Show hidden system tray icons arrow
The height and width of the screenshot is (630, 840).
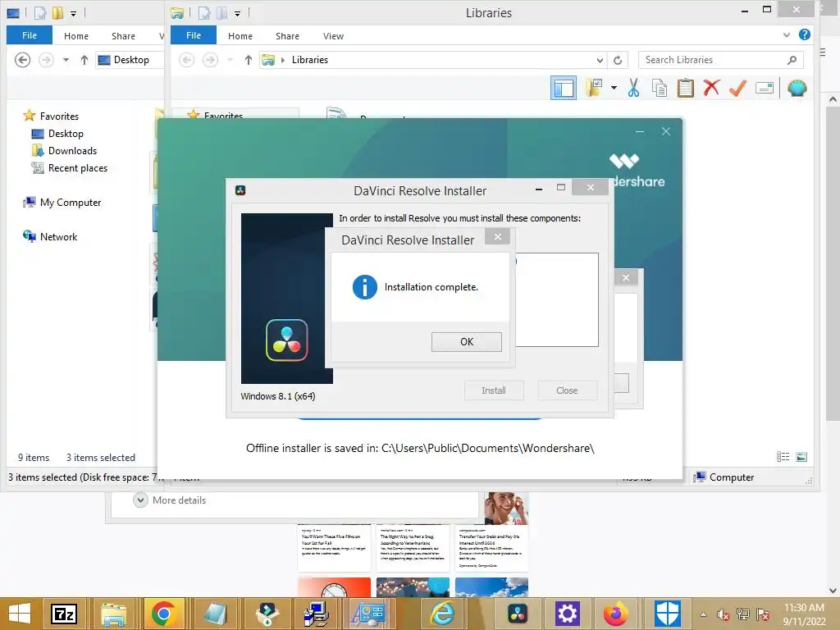pyautogui.click(x=703, y=614)
